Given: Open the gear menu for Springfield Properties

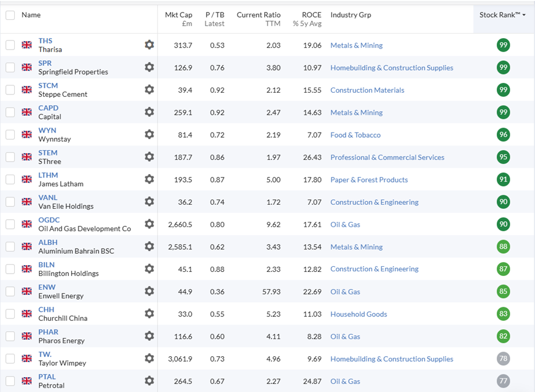Looking at the screenshot, I should pos(149,67).
